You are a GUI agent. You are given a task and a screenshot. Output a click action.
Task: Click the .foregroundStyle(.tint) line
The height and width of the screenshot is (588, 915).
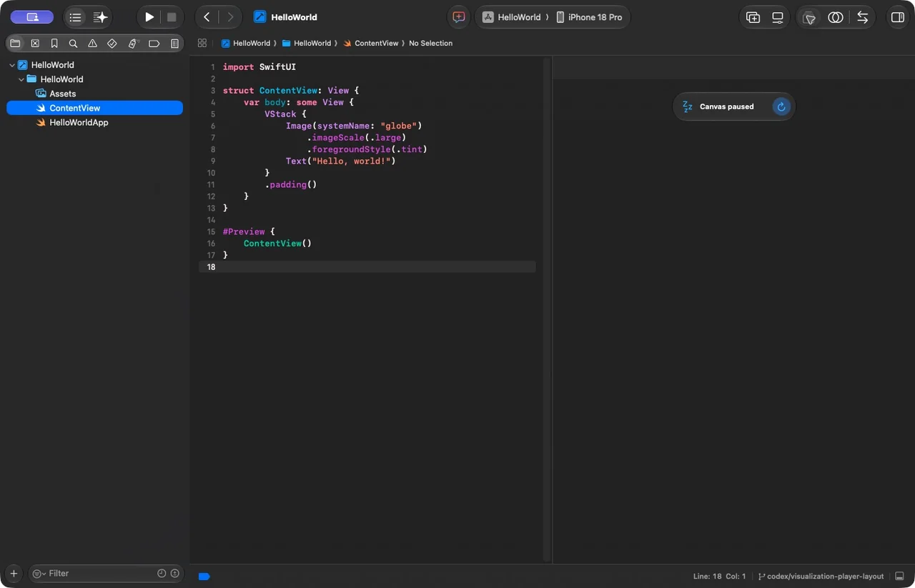coord(367,149)
